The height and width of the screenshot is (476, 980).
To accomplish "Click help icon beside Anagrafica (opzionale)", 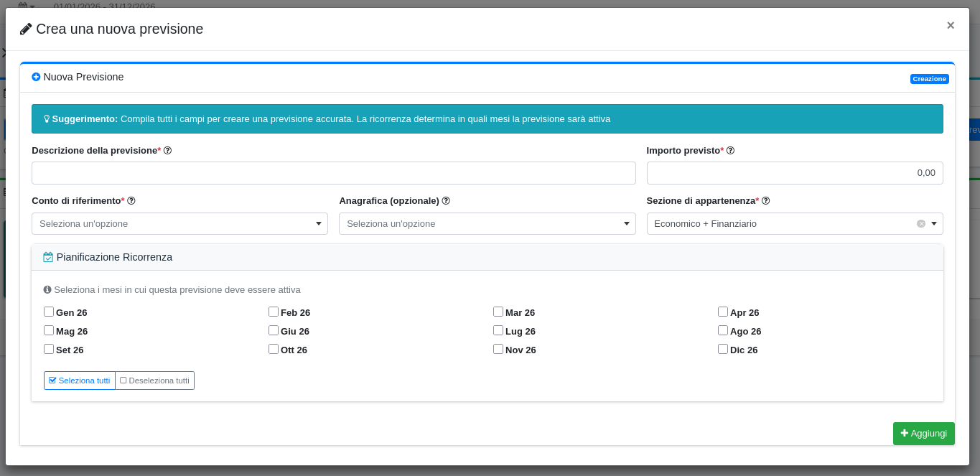I will click(446, 201).
